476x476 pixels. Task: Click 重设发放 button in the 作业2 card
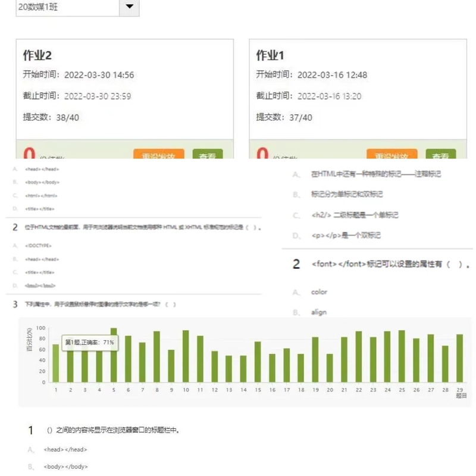[158, 156]
